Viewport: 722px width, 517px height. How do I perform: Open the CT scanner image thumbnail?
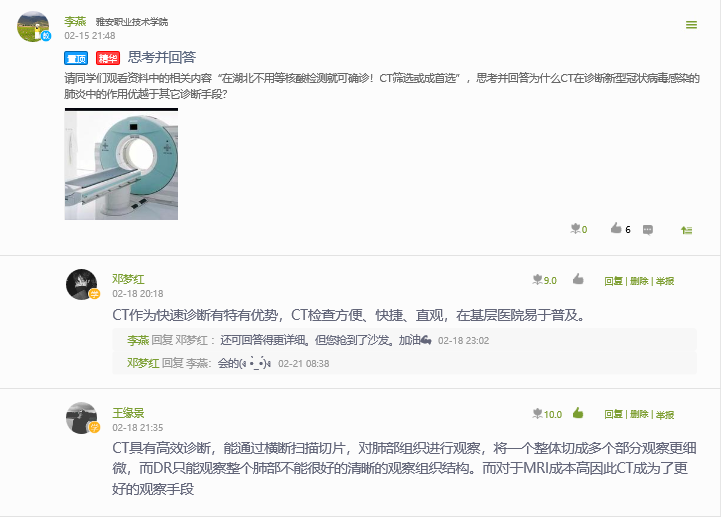[x=121, y=164]
